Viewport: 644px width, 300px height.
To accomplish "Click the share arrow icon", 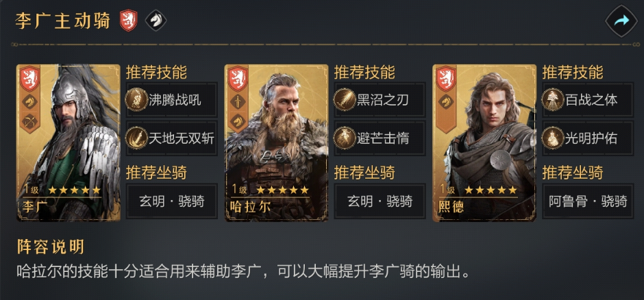I will (x=621, y=21).
